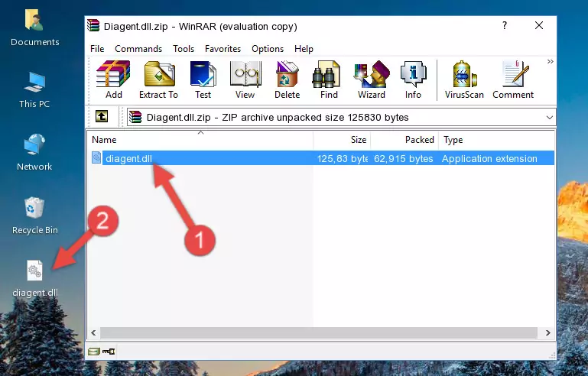This screenshot has height=376, width=588.
Task: Select the This PC desktop icon
Action: pyautogui.click(x=34, y=90)
